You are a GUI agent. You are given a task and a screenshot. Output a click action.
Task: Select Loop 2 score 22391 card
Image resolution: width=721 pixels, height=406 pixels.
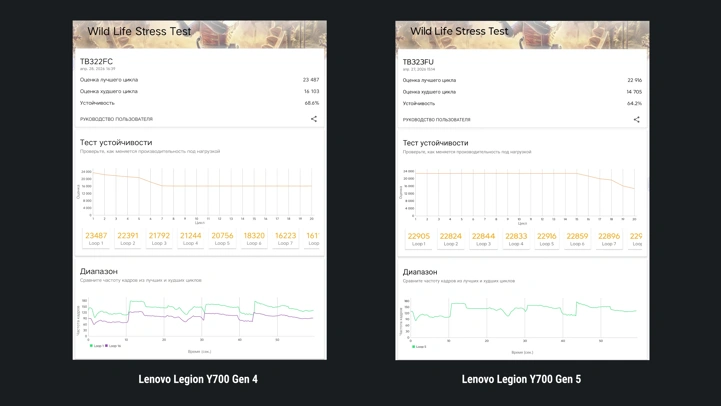point(127,238)
